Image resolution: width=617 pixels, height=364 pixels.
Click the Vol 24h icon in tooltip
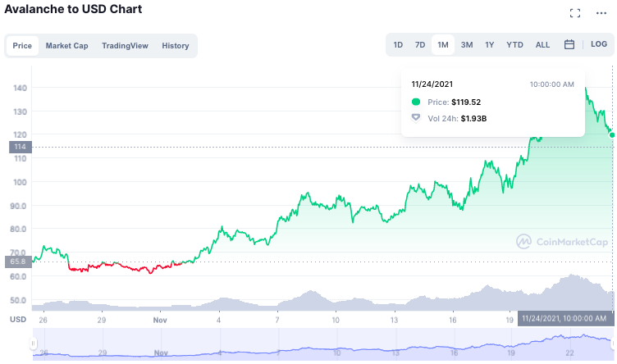(416, 118)
